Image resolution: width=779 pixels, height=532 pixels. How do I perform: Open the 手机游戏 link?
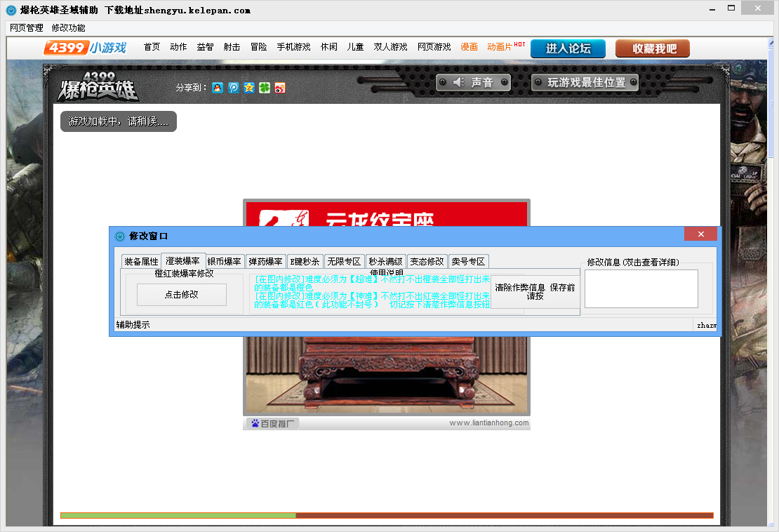pyautogui.click(x=293, y=47)
